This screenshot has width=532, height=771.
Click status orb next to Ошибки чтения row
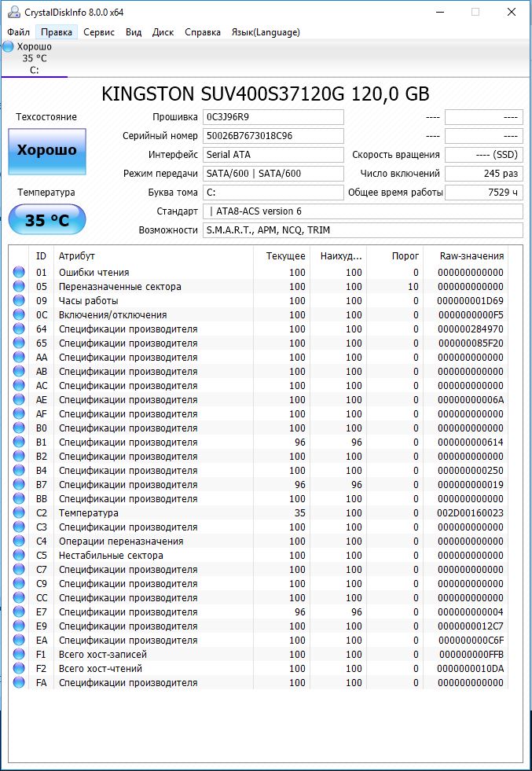pyautogui.click(x=19, y=273)
